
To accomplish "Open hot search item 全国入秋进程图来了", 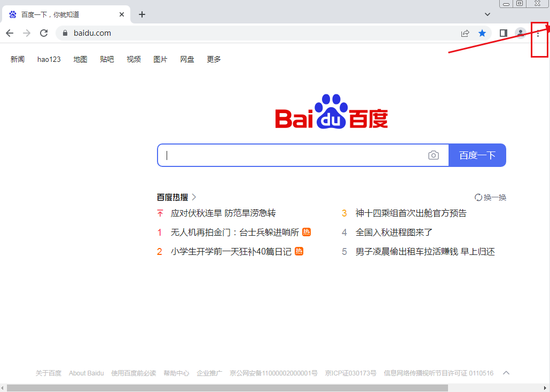I will pyautogui.click(x=394, y=232).
